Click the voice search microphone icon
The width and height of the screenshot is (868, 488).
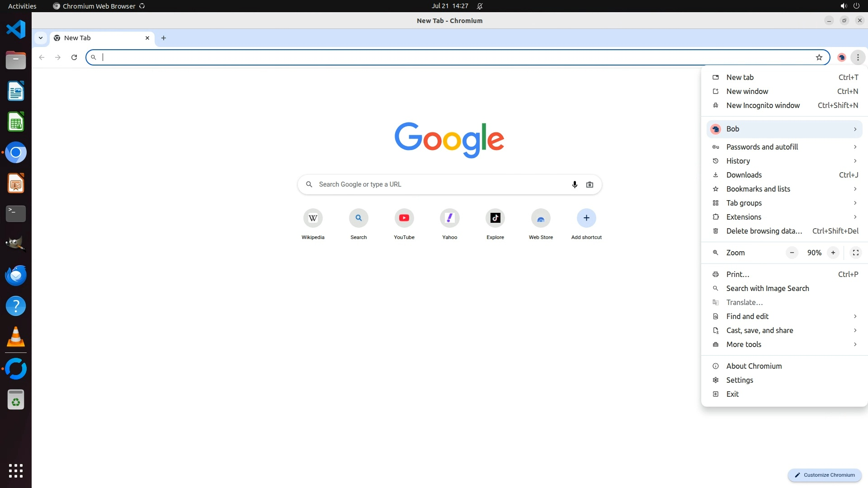pyautogui.click(x=575, y=184)
